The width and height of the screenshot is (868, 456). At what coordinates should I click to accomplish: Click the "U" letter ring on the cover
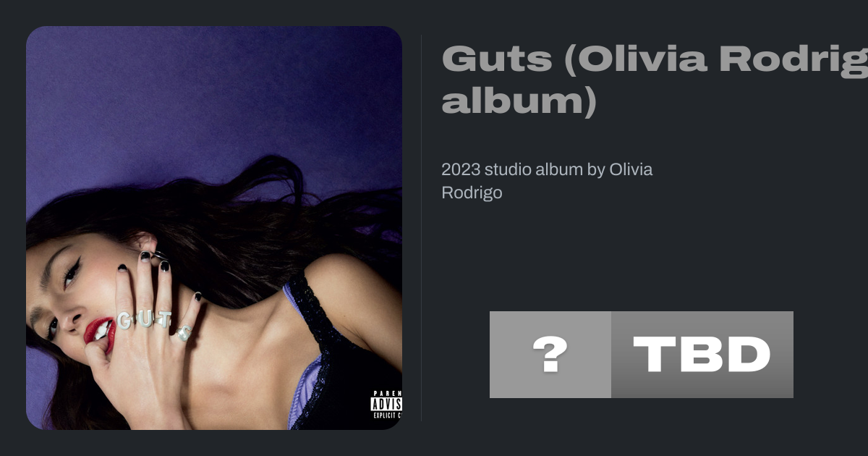click(x=145, y=318)
